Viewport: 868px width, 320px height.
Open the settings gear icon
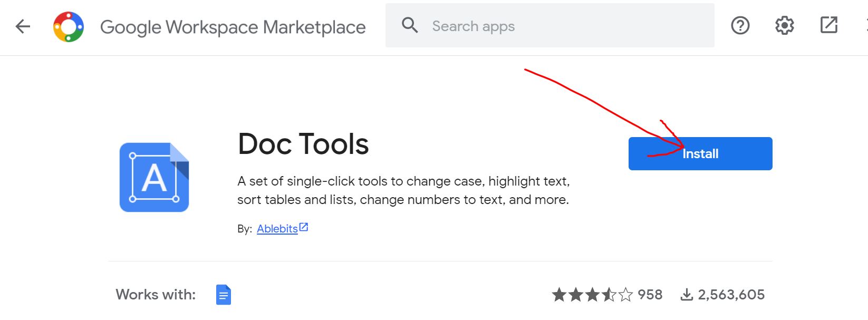click(x=785, y=25)
